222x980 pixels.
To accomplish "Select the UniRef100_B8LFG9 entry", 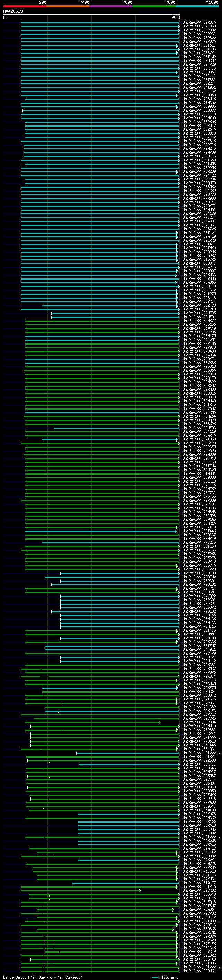I will pyautogui.click(x=199, y=462).
